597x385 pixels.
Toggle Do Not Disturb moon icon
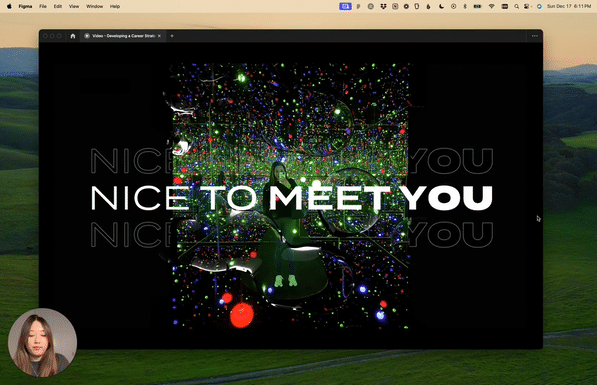coord(441,6)
